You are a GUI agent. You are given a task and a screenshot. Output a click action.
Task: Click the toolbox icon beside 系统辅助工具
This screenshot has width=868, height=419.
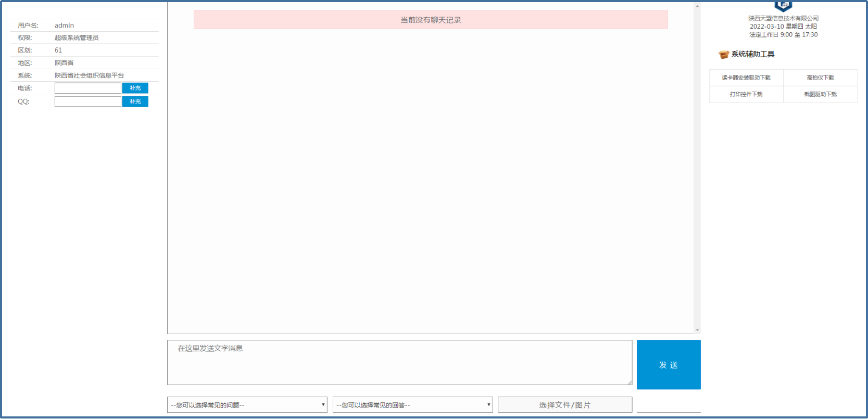click(x=723, y=55)
